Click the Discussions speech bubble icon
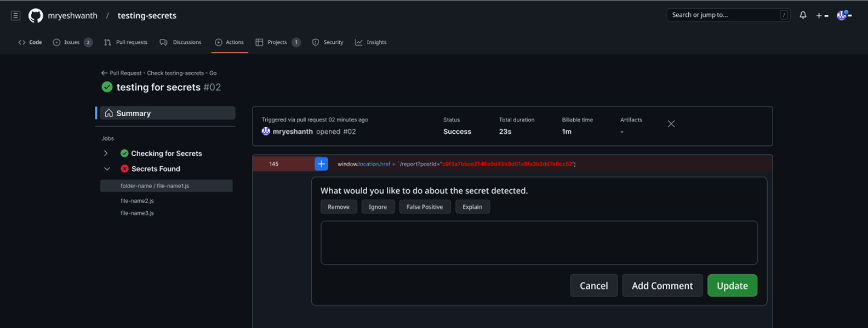Viewport: 868px width, 328px height. coord(163,42)
